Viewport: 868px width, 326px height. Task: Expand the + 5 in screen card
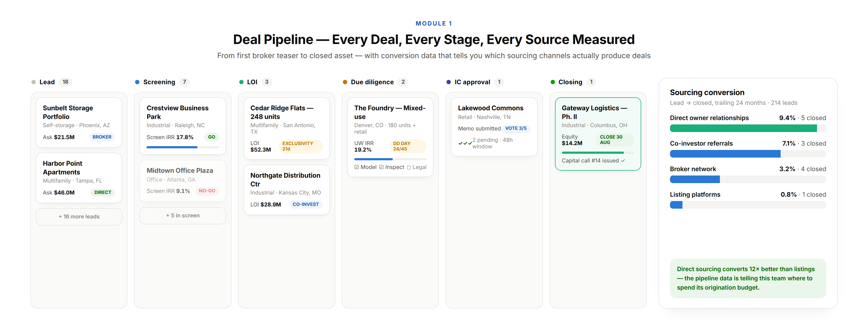(183, 216)
